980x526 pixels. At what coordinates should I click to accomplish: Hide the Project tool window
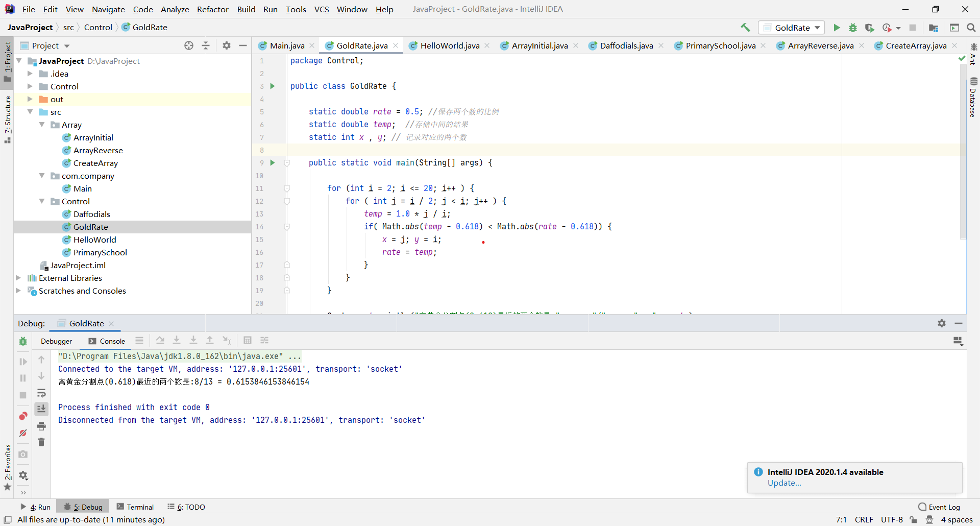[x=243, y=45]
